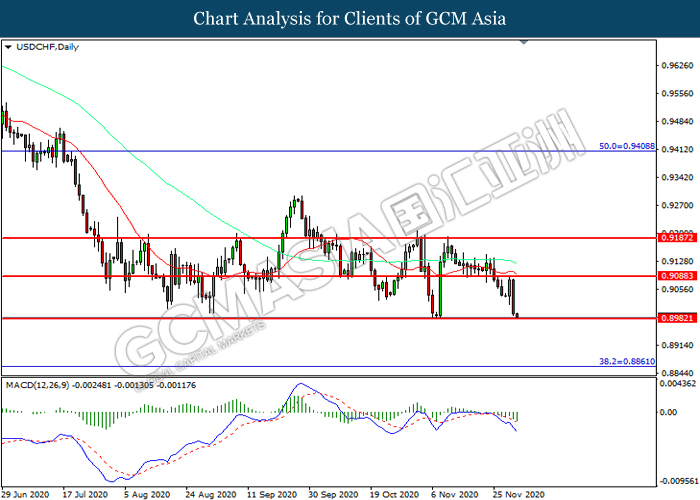Viewport: 700px width, 500px height.
Task: Click the 0.94120 price axis label
Action: pyautogui.click(x=677, y=150)
